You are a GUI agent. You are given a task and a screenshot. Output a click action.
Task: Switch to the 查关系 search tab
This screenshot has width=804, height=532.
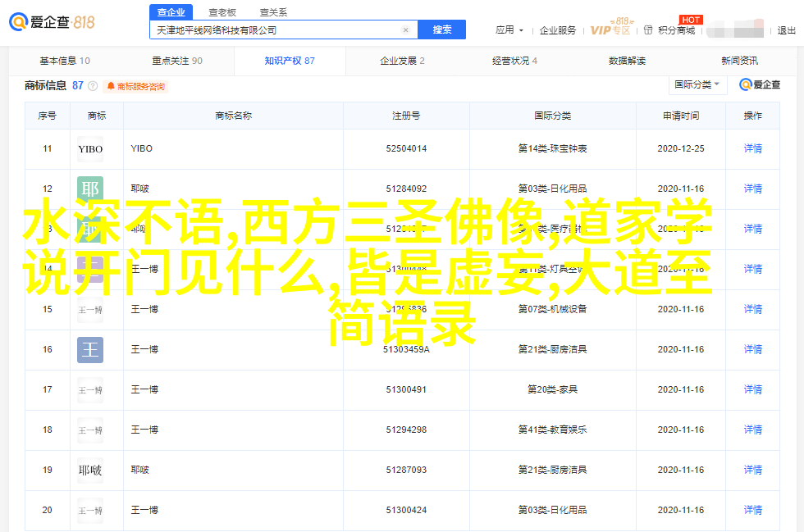coord(273,11)
